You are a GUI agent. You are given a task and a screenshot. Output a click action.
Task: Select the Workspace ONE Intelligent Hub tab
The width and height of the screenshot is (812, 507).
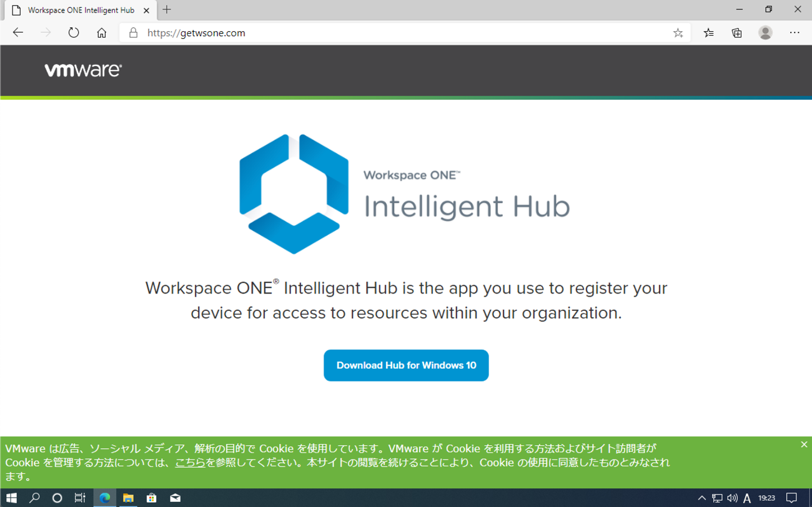point(81,11)
